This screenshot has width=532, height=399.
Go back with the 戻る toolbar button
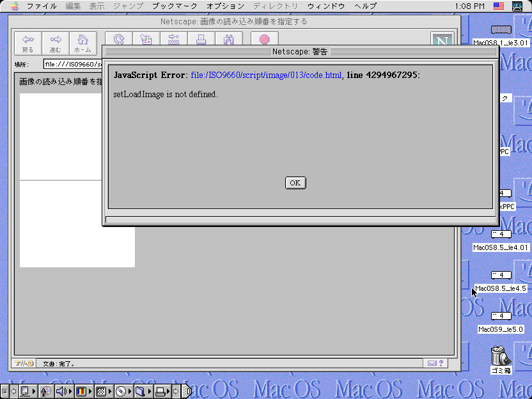point(28,43)
